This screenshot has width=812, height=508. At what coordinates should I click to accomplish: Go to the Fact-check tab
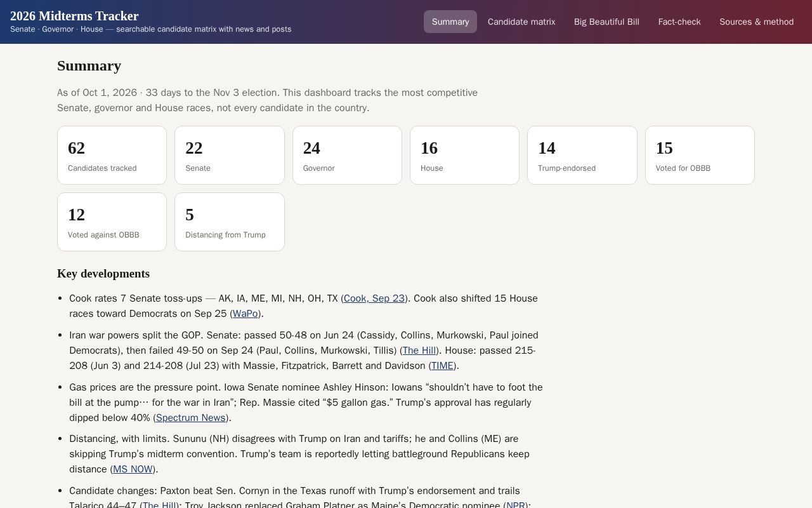click(x=679, y=22)
